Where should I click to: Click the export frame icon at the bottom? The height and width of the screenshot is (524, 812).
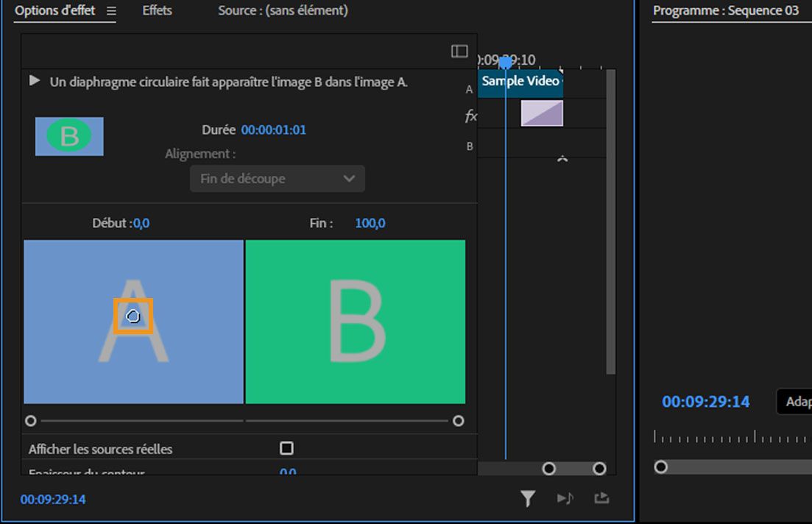601,498
